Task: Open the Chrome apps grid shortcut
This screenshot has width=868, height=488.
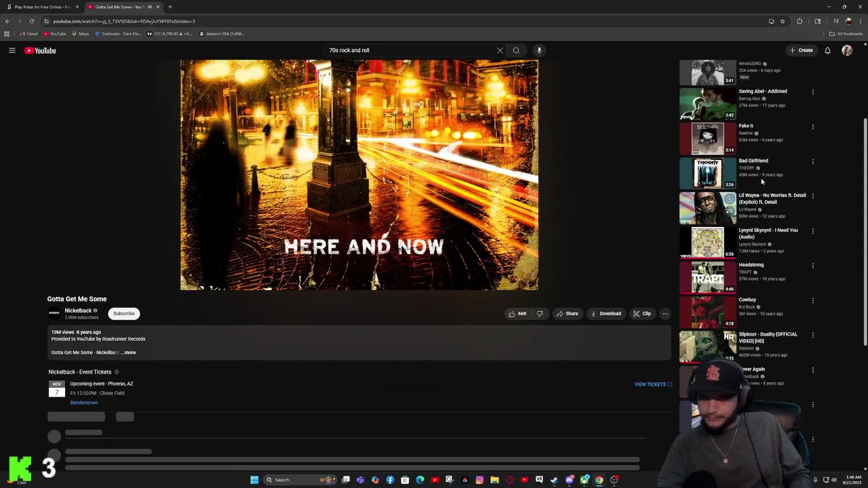Action: pyautogui.click(x=7, y=34)
